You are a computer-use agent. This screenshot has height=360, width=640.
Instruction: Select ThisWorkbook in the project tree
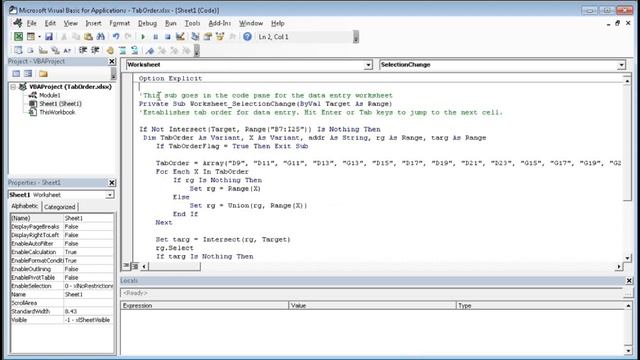tap(57, 112)
